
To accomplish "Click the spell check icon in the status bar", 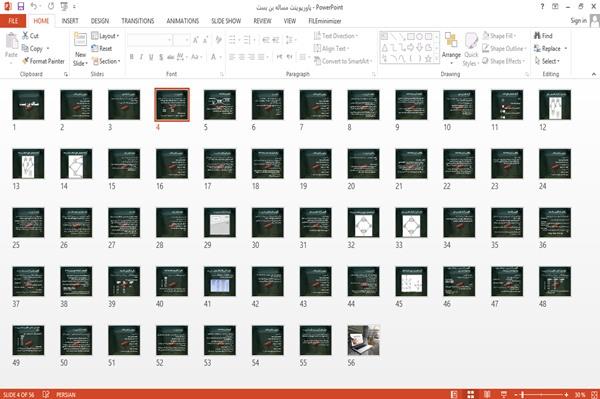I will tap(46, 394).
